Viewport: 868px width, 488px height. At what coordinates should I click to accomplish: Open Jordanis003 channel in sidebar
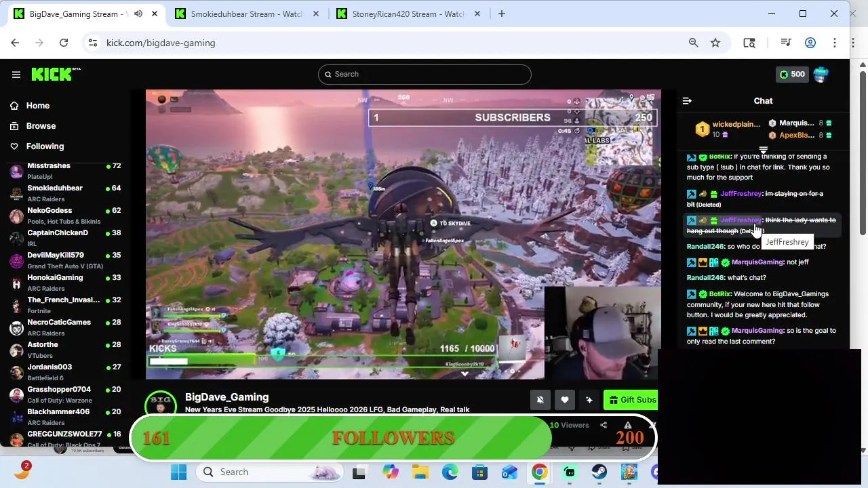(x=66, y=372)
